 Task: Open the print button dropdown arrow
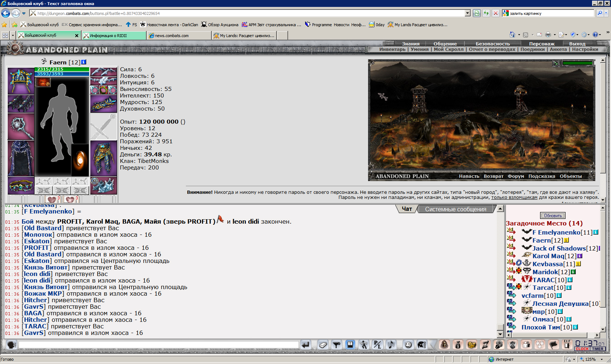click(x=555, y=35)
